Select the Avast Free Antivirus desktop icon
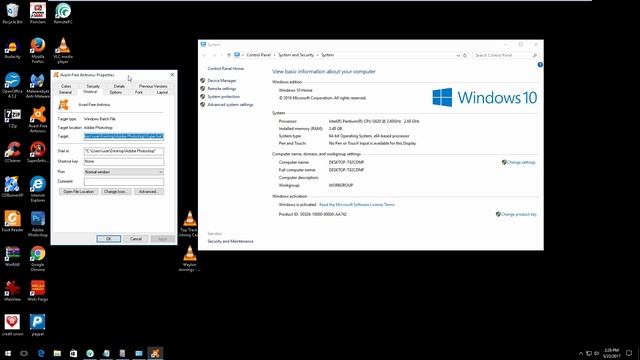Image resolution: width=640 pixels, height=360 pixels. tap(38, 119)
